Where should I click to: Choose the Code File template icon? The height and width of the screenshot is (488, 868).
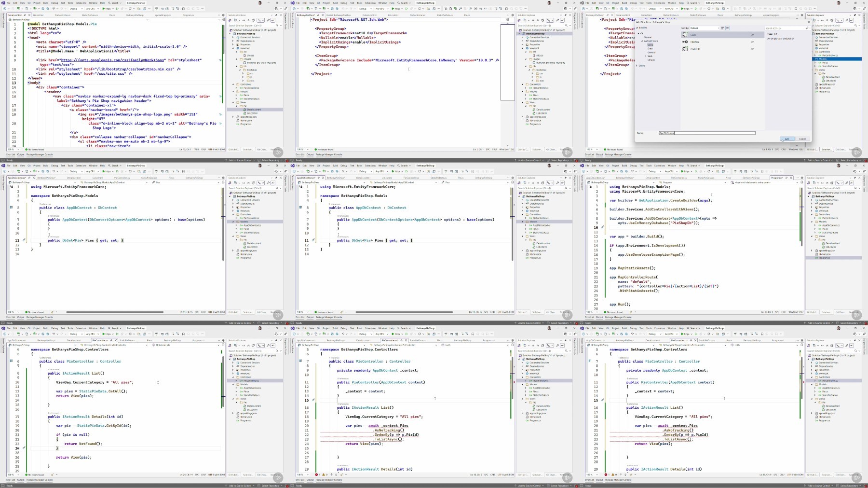[685, 49]
